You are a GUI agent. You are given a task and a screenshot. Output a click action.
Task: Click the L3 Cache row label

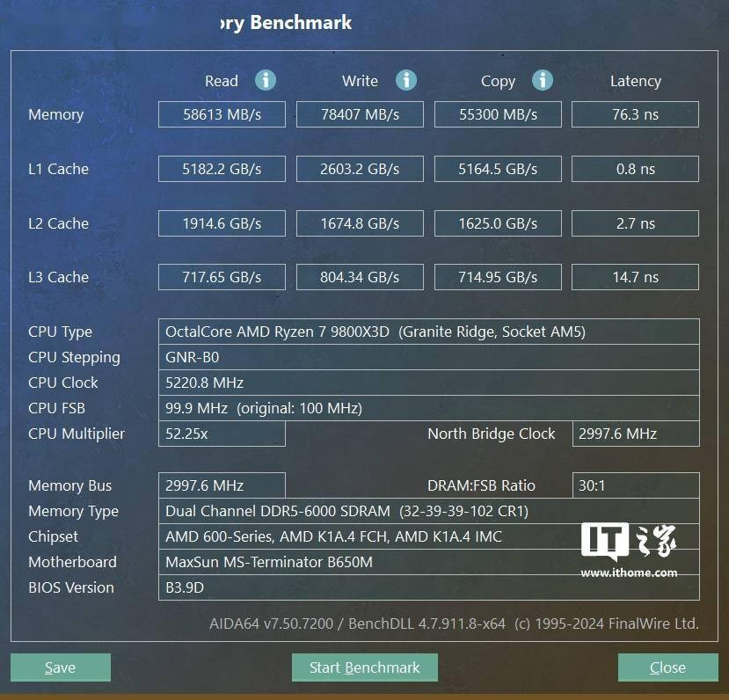click(x=59, y=277)
